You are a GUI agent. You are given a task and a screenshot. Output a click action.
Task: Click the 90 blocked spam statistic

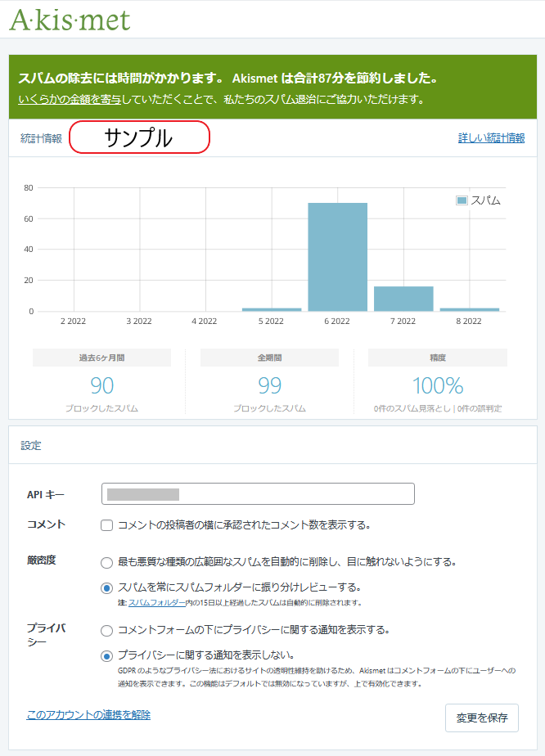click(x=101, y=385)
